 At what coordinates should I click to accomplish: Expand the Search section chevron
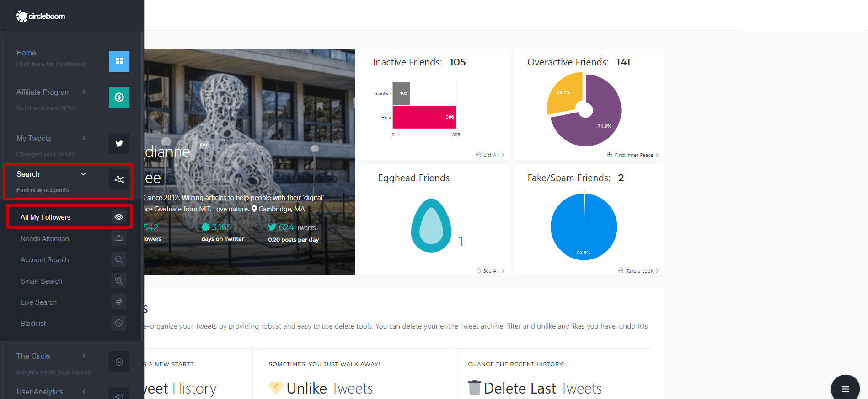click(83, 174)
